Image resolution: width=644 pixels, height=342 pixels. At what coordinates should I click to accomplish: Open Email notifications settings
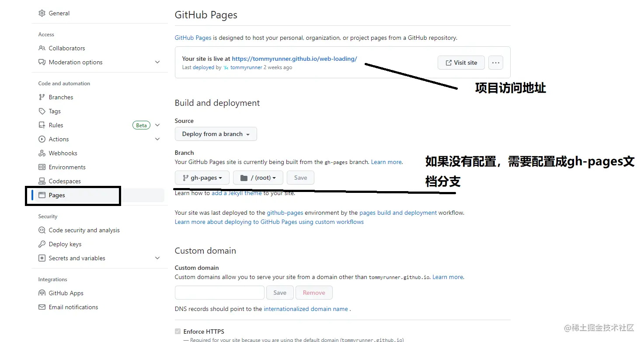(73, 307)
